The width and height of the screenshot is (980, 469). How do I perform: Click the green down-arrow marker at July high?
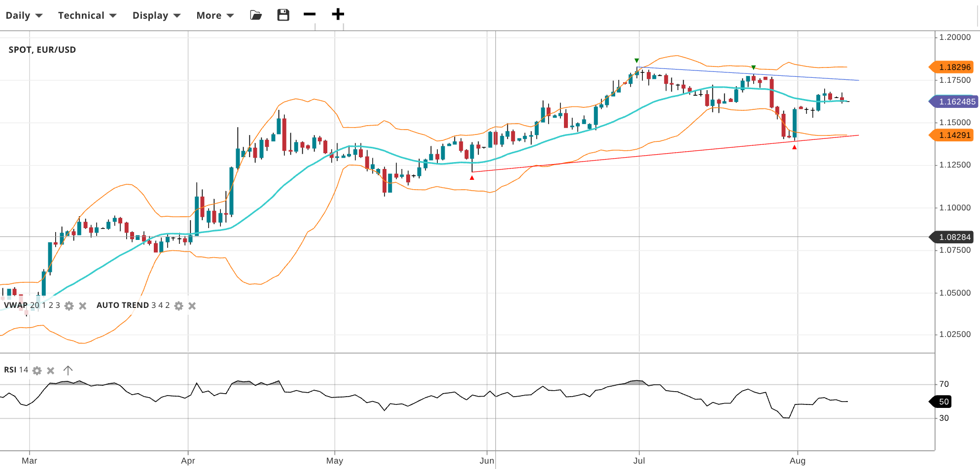coord(637,61)
